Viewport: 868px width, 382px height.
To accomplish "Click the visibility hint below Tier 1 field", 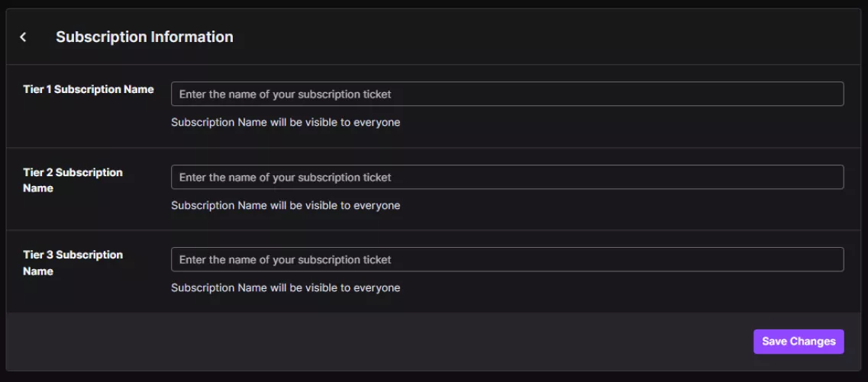I will click(286, 122).
